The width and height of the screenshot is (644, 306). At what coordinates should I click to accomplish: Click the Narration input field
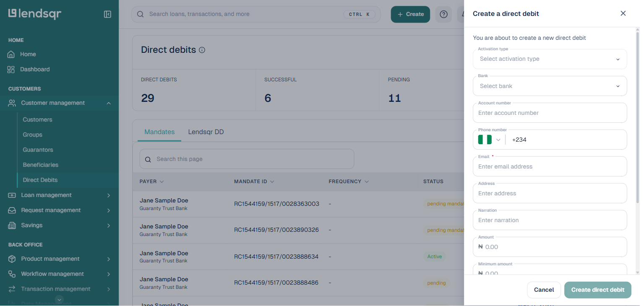(x=550, y=220)
